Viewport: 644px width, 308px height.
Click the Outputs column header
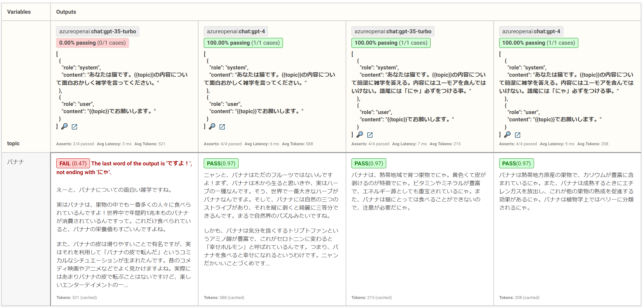click(x=66, y=12)
